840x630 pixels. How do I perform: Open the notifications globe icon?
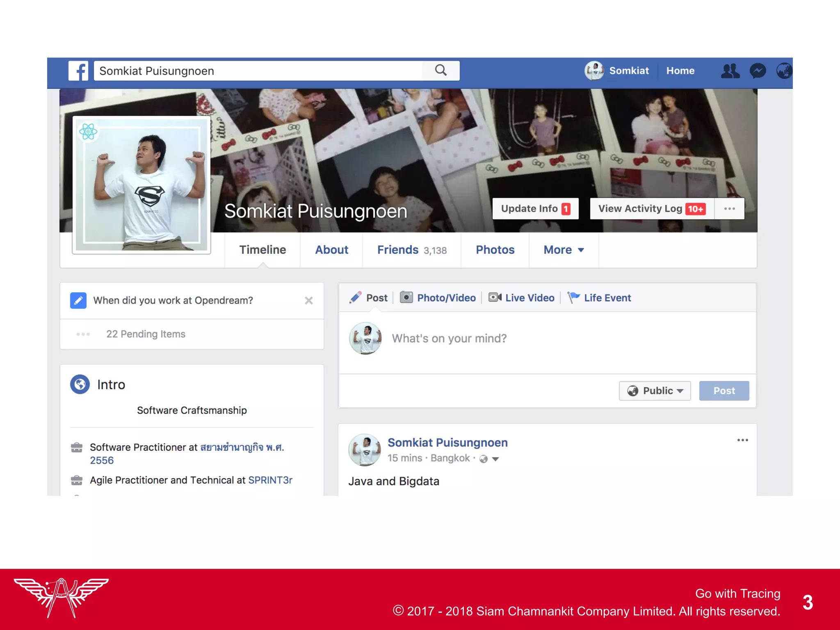click(x=784, y=71)
